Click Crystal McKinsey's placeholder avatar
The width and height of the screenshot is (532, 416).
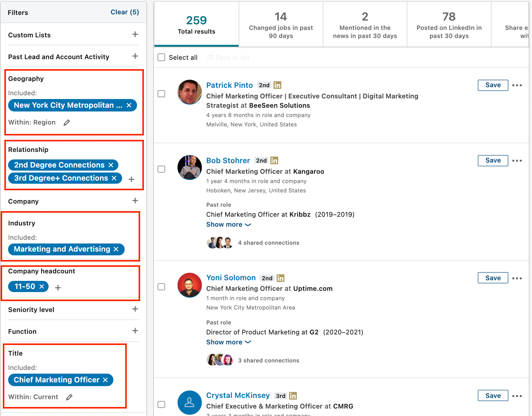point(190,403)
